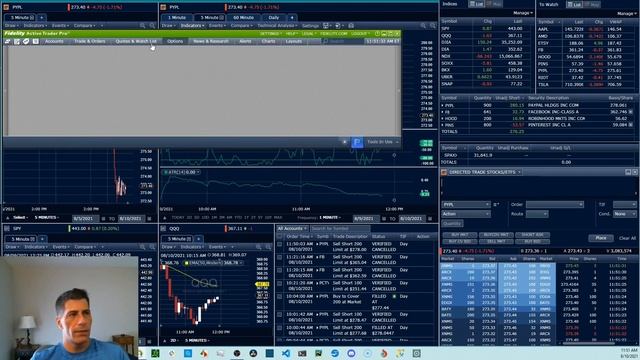Click gear icon at taskbar end
This screenshot has width=640, height=360.
[x=416, y=353]
